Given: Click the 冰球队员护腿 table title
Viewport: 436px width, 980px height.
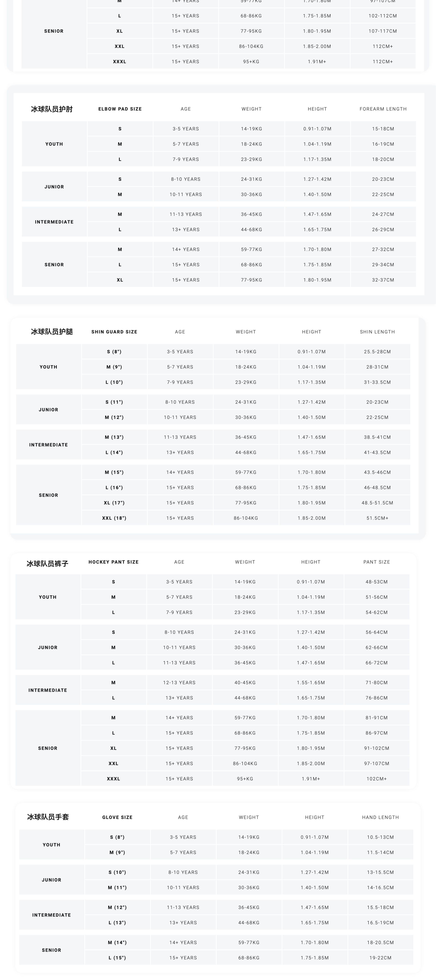Looking at the screenshot, I should pyautogui.click(x=52, y=332).
